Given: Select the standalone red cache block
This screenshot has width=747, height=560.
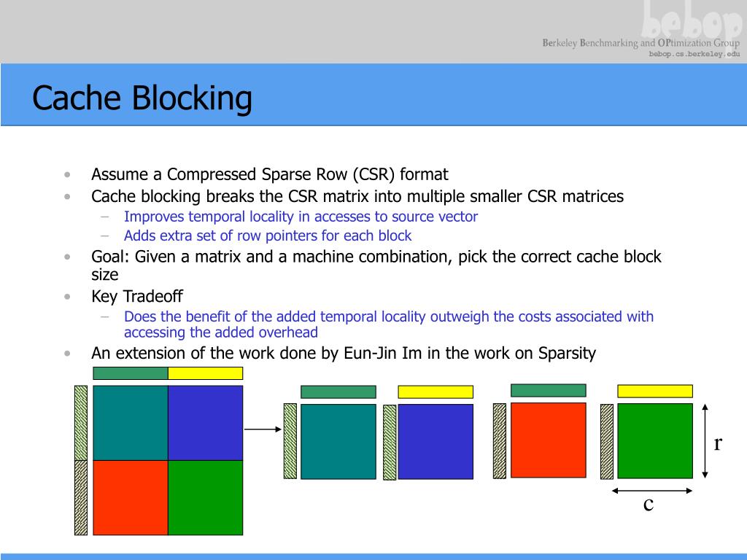Looking at the screenshot, I should (549, 440).
